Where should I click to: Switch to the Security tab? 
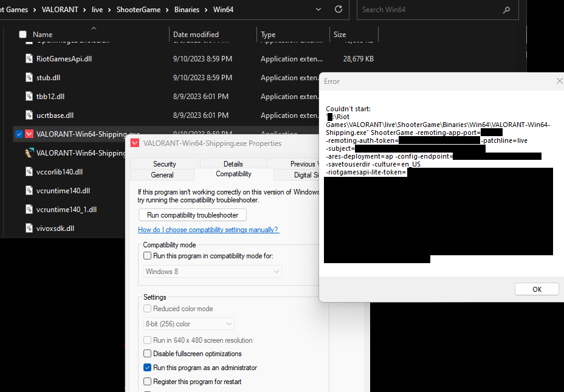coord(165,164)
